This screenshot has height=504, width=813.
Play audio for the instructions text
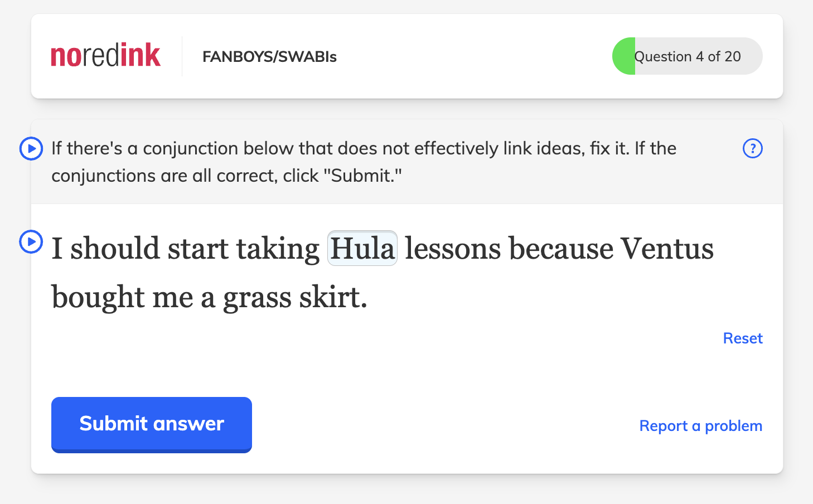pos(31,149)
